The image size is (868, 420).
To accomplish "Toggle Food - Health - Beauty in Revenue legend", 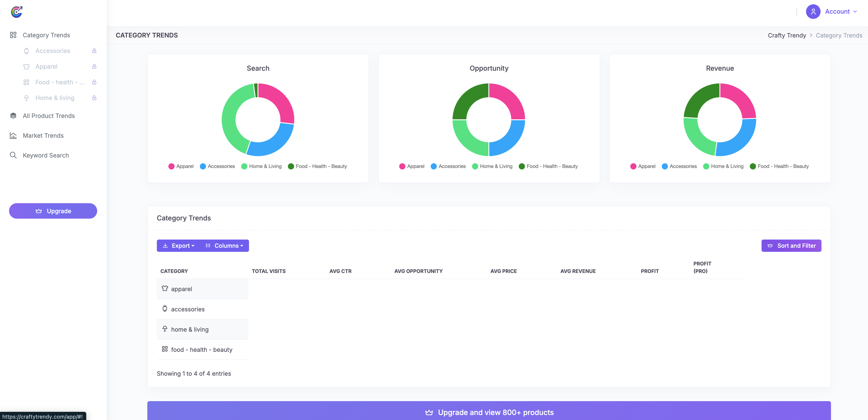I will [x=780, y=166].
